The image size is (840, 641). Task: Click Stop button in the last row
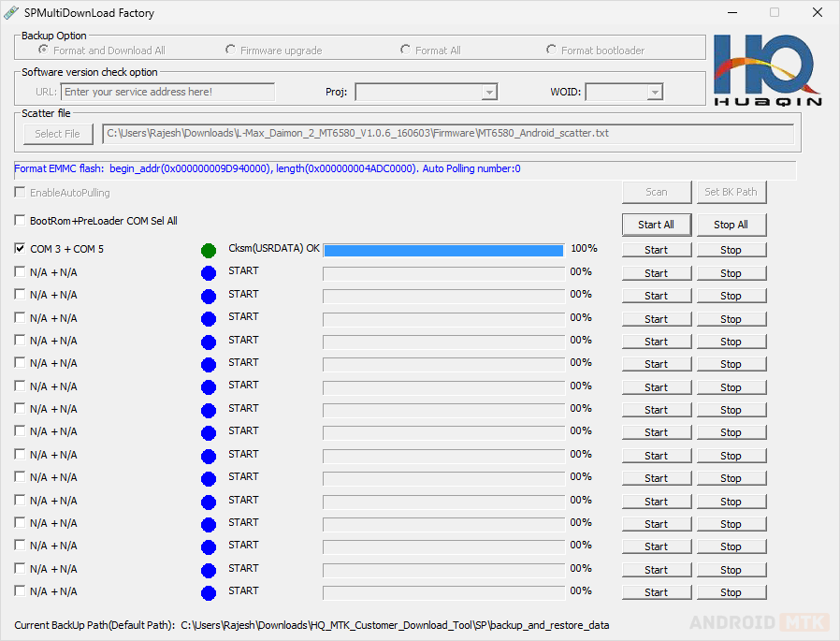click(731, 592)
